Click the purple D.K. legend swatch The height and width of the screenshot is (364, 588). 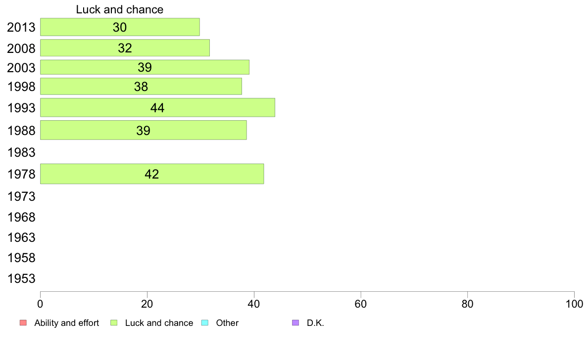click(295, 323)
